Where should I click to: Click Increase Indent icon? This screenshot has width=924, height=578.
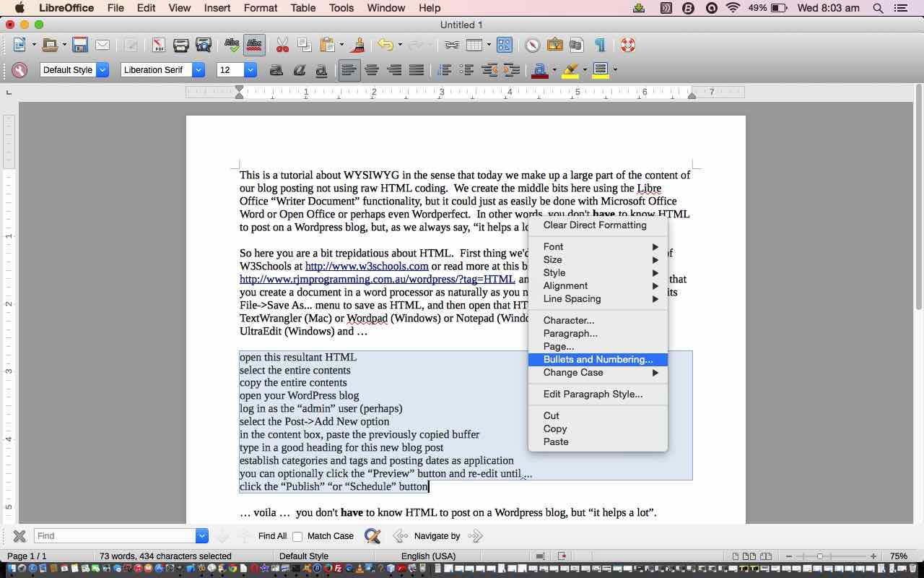point(512,70)
